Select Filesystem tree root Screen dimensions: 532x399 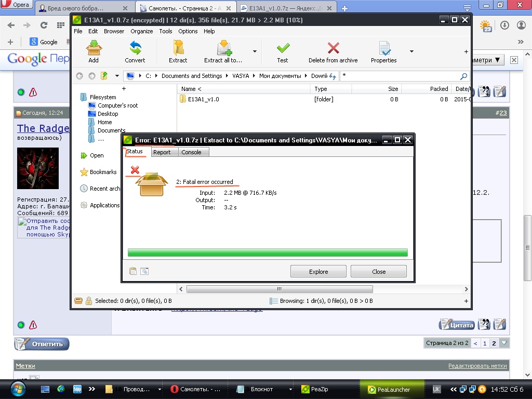[103, 97]
